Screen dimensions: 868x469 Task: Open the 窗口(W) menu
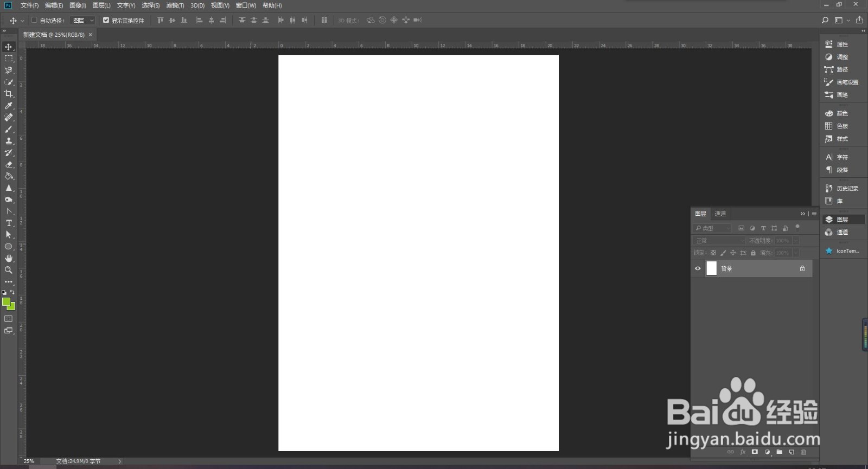point(246,5)
